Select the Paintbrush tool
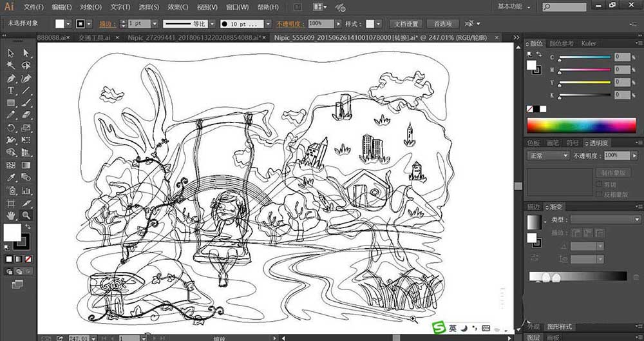Viewport: 644px width, 341px height. (26, 103)
